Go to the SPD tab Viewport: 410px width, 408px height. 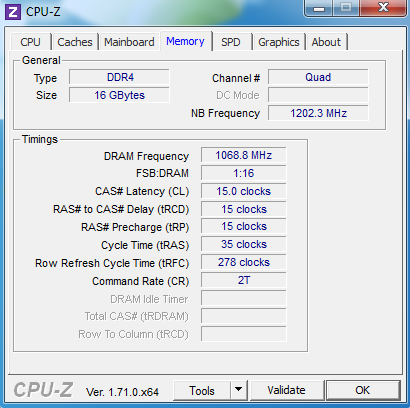[x=231, y=42]
